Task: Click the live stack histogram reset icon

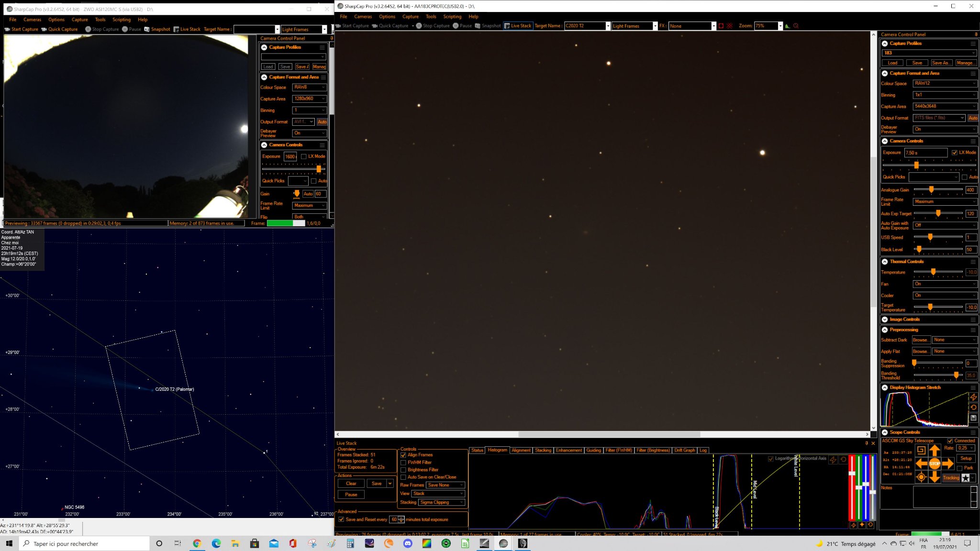Action: (x=843, y=460)
